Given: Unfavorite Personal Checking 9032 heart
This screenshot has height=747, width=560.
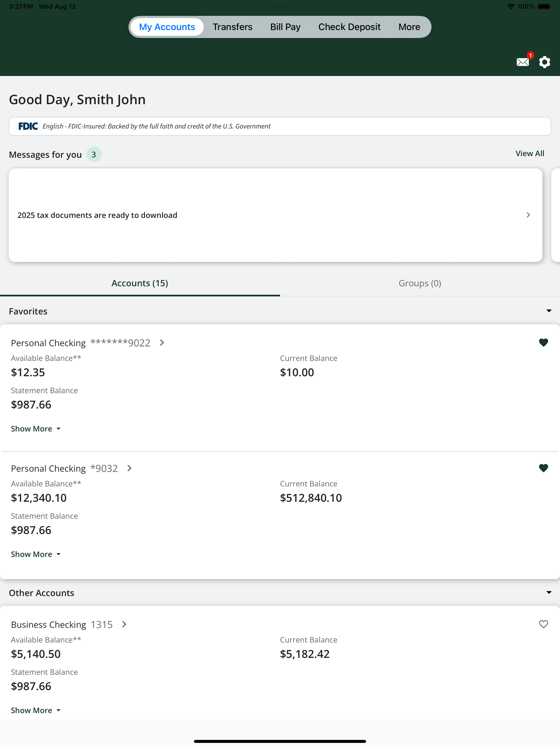Looking at the screenshot, I should [x=543, y=468].
